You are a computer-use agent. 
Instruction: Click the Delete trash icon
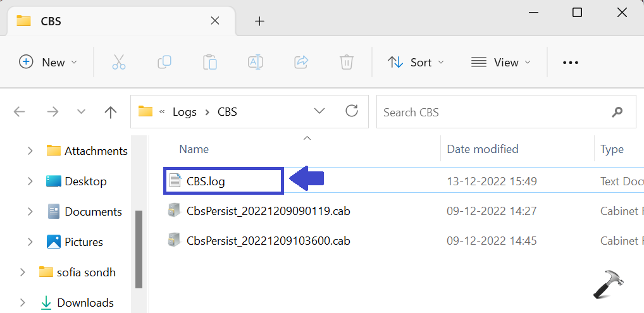coord(346,62)
